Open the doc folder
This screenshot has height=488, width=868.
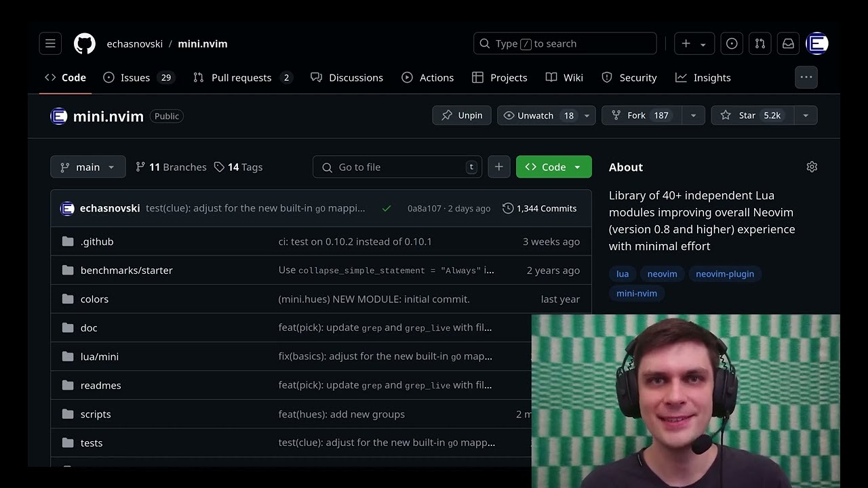pyautogui.click(x=89, y=328)
